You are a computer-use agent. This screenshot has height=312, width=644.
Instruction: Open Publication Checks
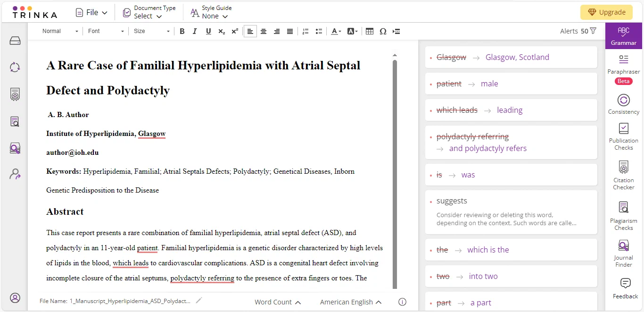click(624, 137)
